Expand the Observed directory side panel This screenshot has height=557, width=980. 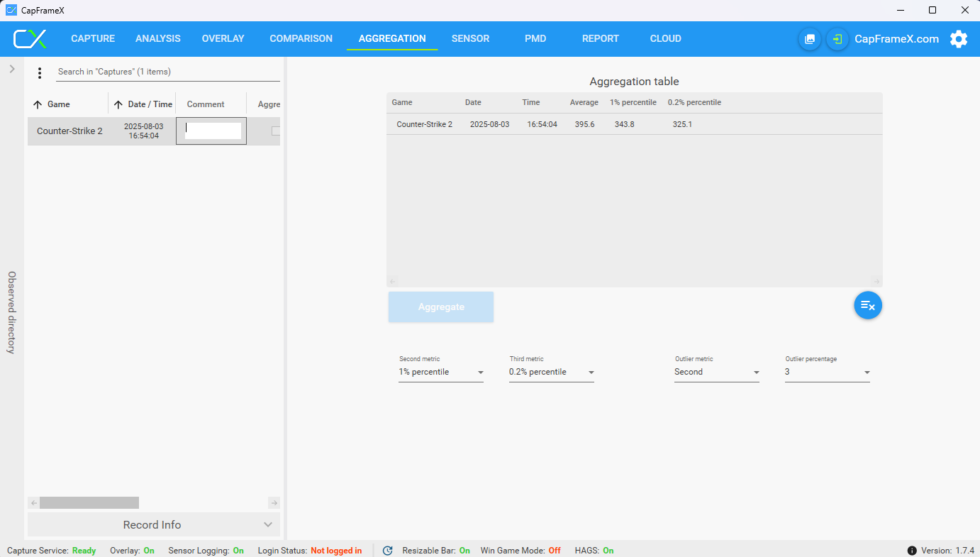[x=12, y=69]
